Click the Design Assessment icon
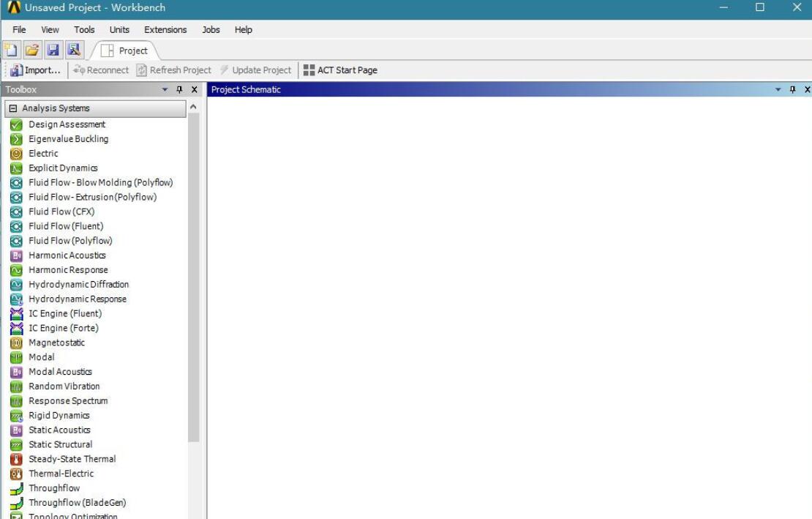This screenshot has height=519, width=812. [17, 124]
